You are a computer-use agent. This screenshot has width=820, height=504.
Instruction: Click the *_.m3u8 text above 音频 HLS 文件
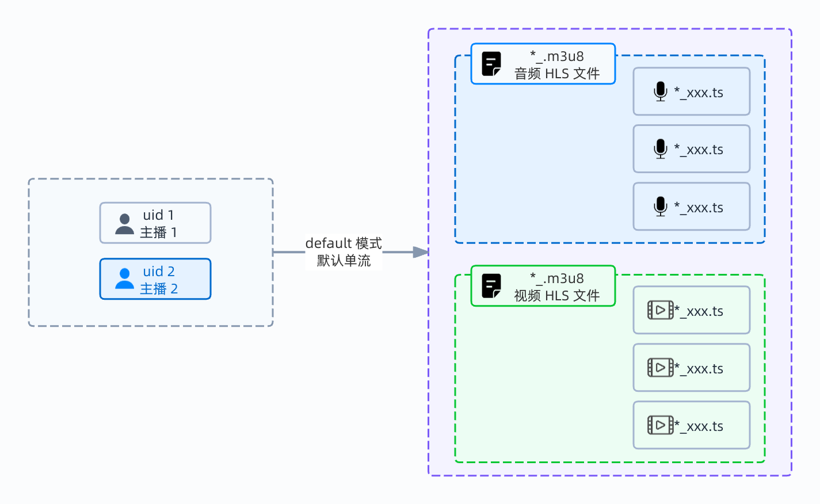pos(557,56)
